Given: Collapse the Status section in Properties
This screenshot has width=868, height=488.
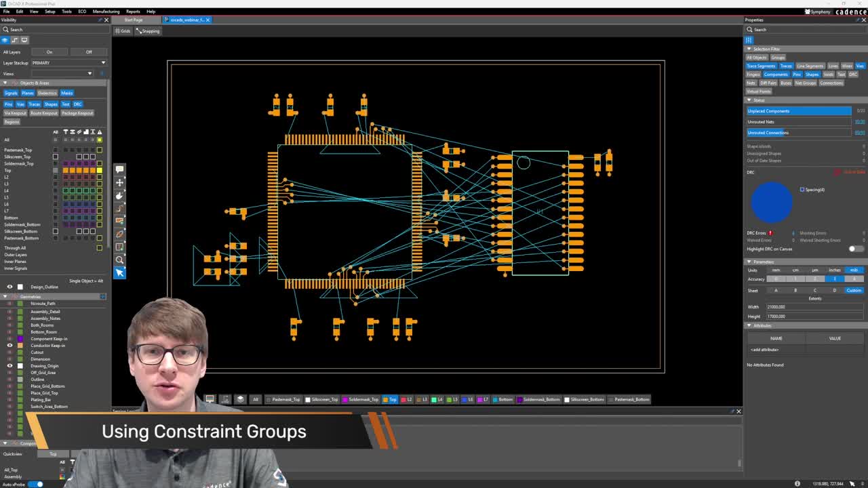Looking at the screenshot, I should 749,100.
